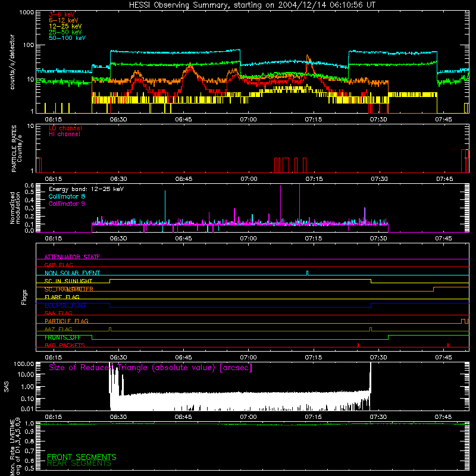
Task: Click the Normalized modulation axis label
Action: (x=15, y=208)
